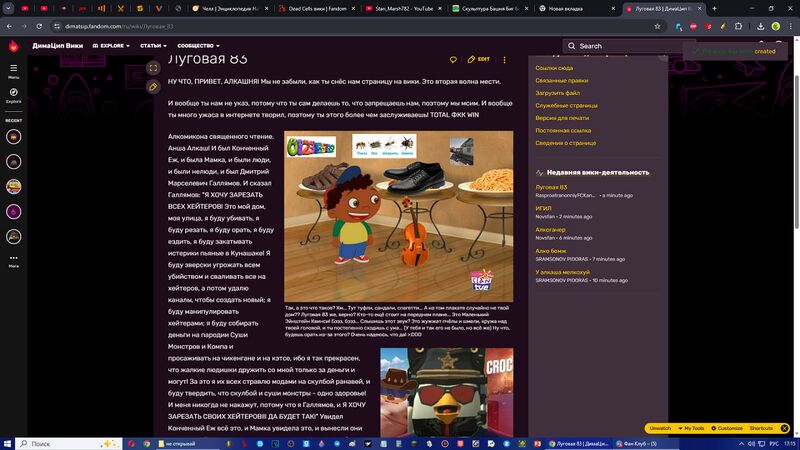Open the page comments speech-bubble icon

[x=453, y=60]
